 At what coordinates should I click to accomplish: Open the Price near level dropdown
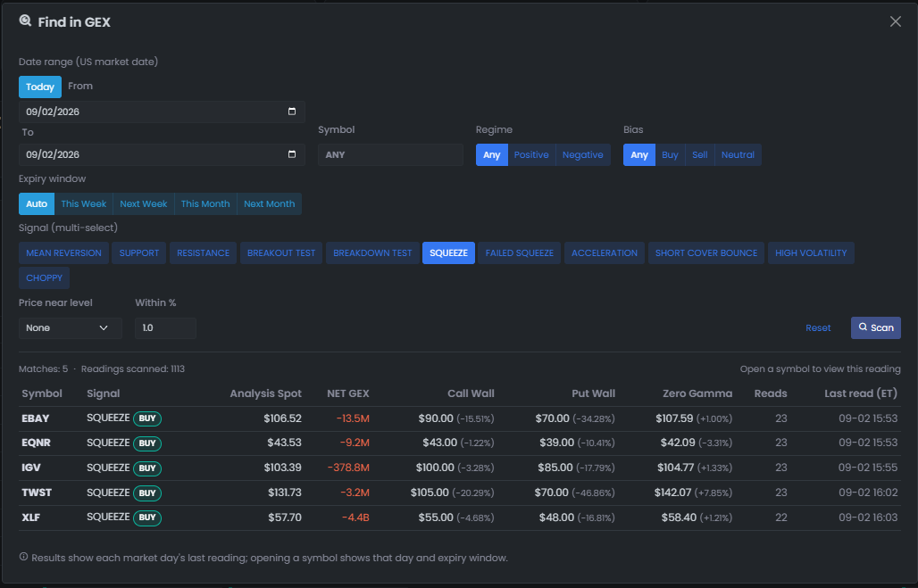pyautogui.click(x=71, y=328)
